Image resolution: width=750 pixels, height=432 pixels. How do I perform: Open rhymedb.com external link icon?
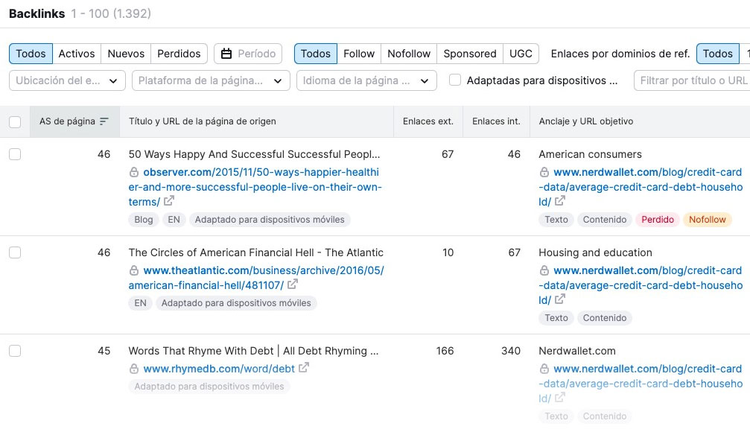304,368
